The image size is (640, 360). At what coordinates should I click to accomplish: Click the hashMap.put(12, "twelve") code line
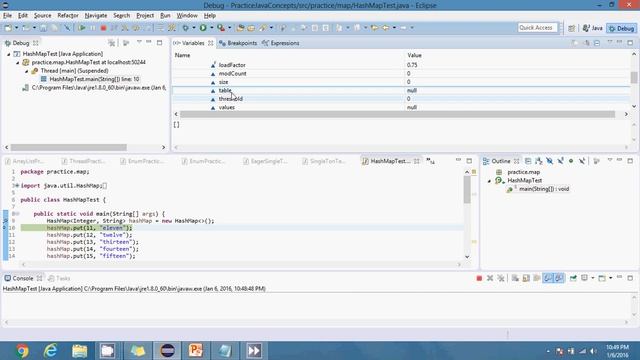[x=89, y=235]
